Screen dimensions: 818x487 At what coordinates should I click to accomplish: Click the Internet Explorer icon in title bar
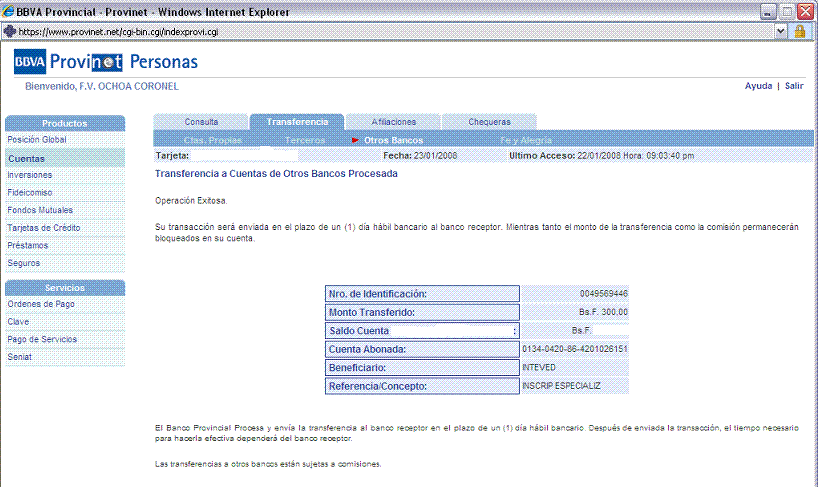pyautogui.click(x=8, y=11)
